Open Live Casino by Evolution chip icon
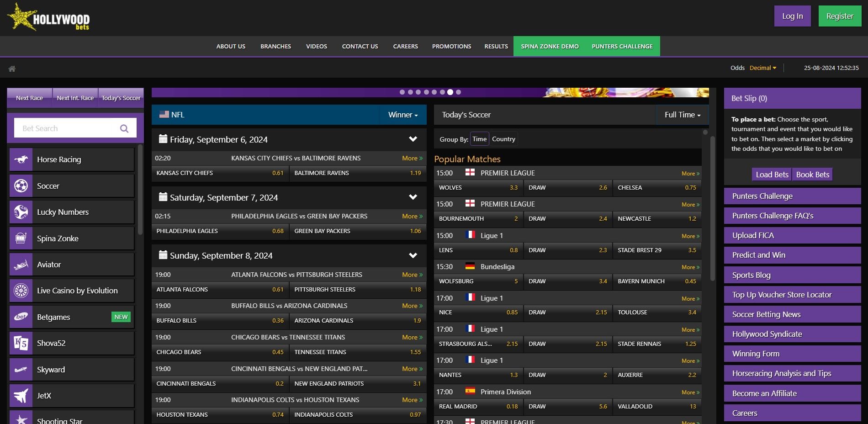 pos(21,291)
